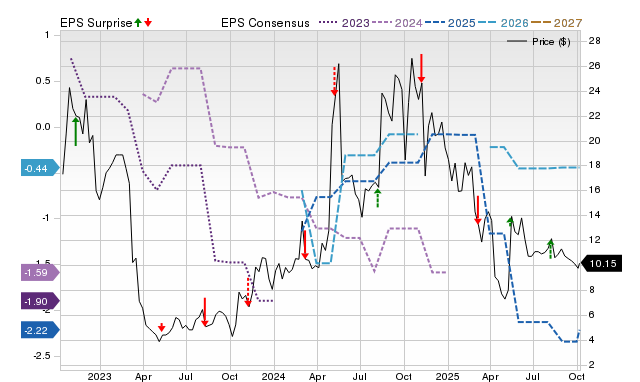
Task: Click the red surprise arrow near Nov 2024
Action: click(x=421, y=68)
